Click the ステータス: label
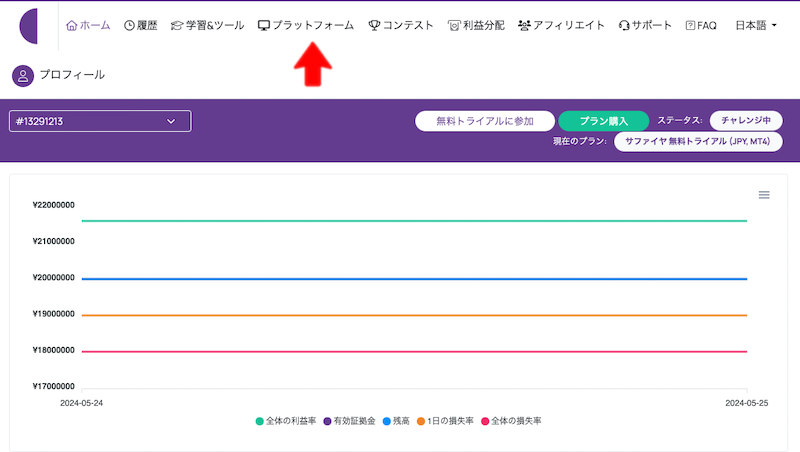The height and width of the screenshot is (452, 800). [x=680, y=120]
